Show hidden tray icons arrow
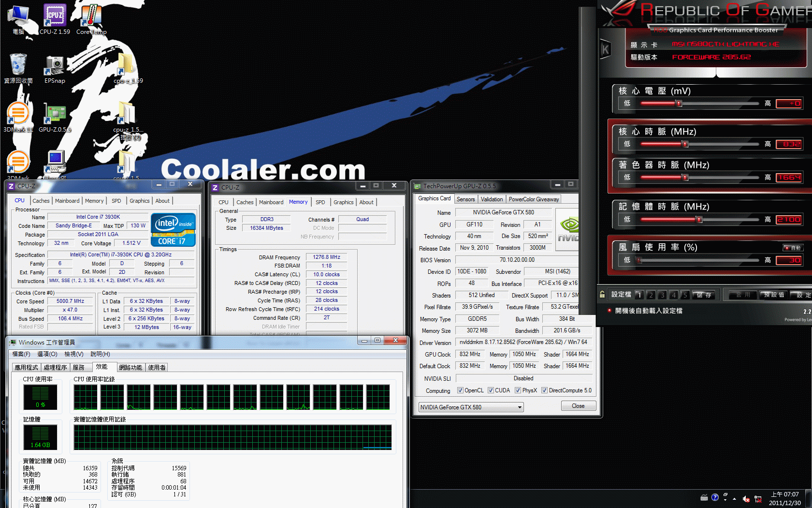Image resolution: width=812 pixels, height=508 pixels. 734,498
